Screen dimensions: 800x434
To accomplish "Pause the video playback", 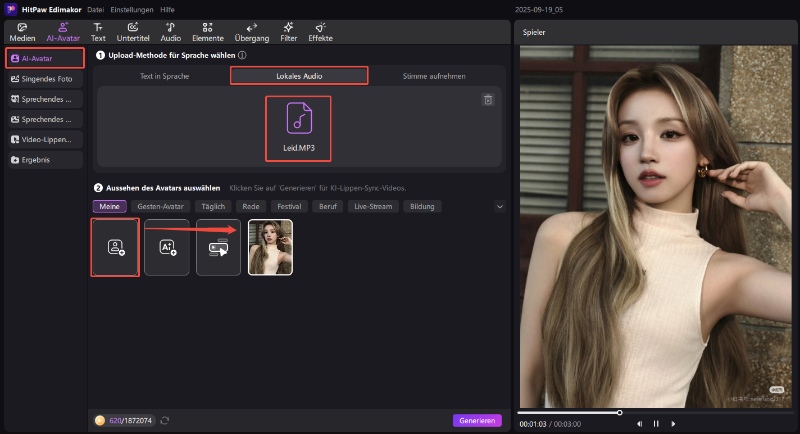I will [656, 424].
